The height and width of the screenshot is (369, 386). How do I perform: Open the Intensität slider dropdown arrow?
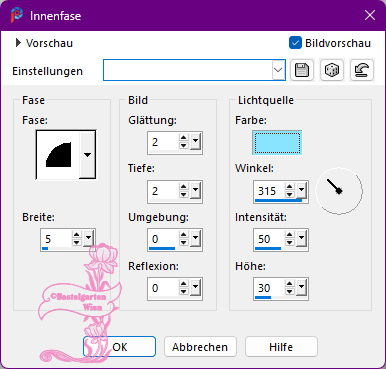pyautogui.click(x=301, y=238)
